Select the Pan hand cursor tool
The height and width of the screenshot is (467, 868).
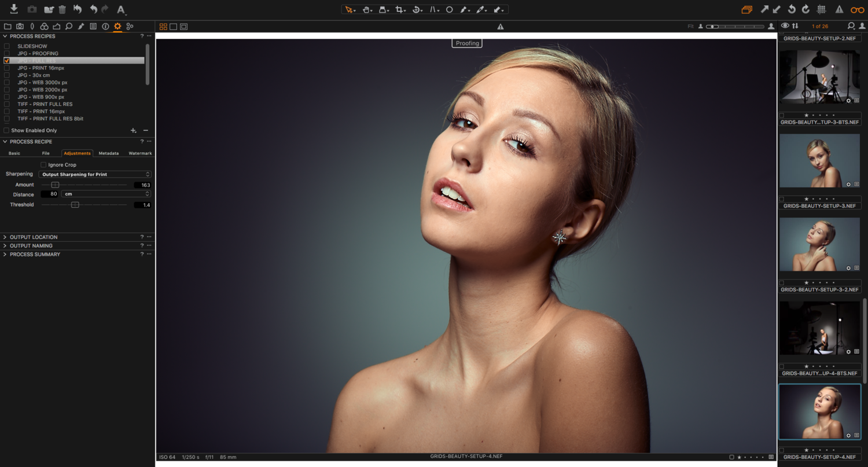[x=367, y=10]
